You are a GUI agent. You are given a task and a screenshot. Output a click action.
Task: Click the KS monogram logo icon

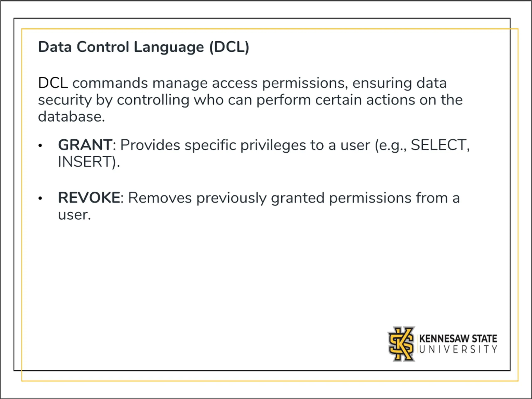[401, 344]
